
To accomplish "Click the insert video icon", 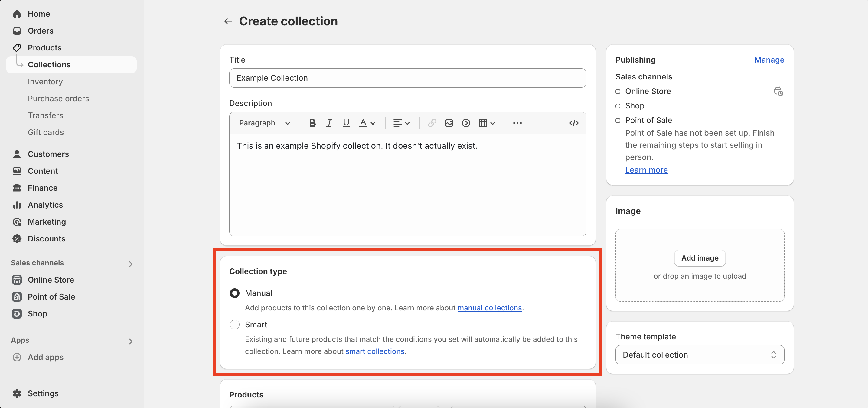I will pos(466,123).
